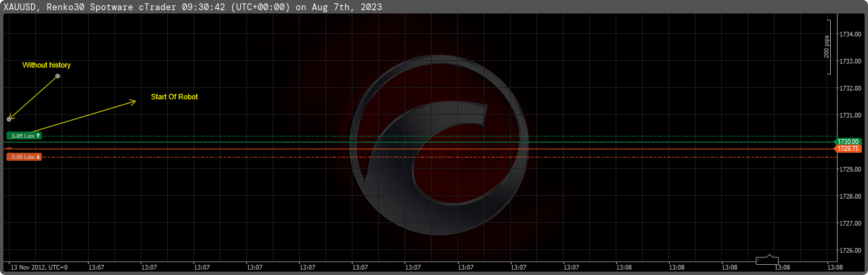Screen dimensions: 868x275
Task: Select the dashed green buy order line
Action: (438, 136)
